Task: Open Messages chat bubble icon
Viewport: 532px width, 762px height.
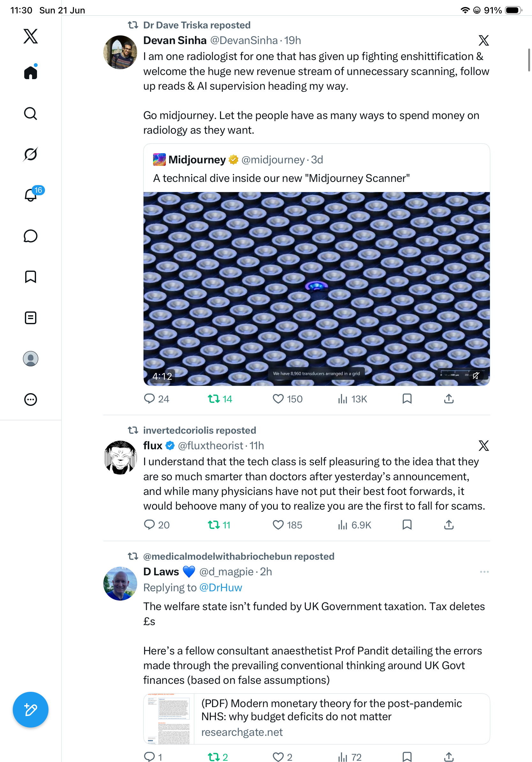Action: 31,236
